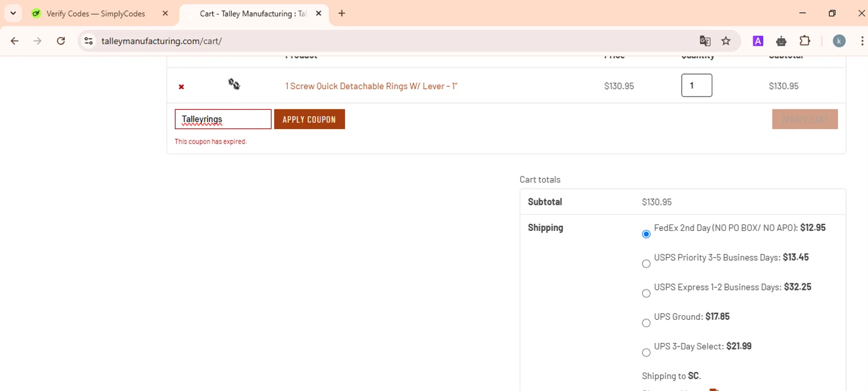Minimize the Chrome window
Screen dimensions: 868x391
(x=803, y=13)
